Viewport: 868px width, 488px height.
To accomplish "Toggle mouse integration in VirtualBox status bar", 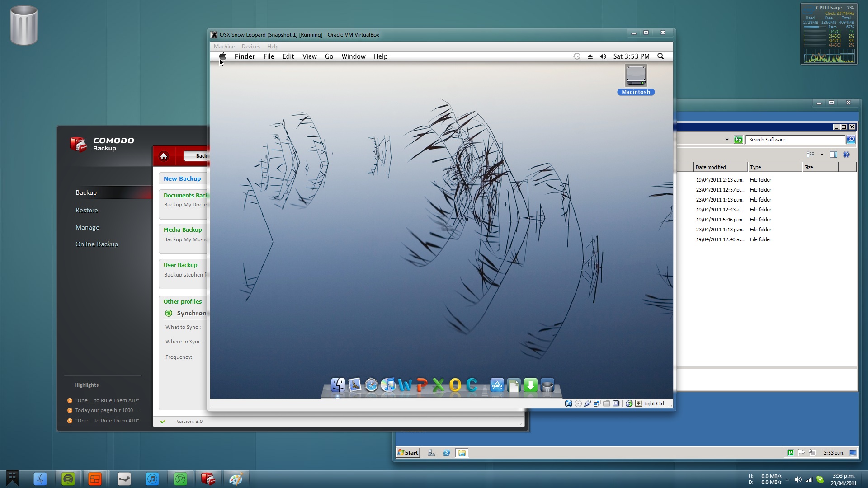I will pyautogui.click(x=629, y=404).
